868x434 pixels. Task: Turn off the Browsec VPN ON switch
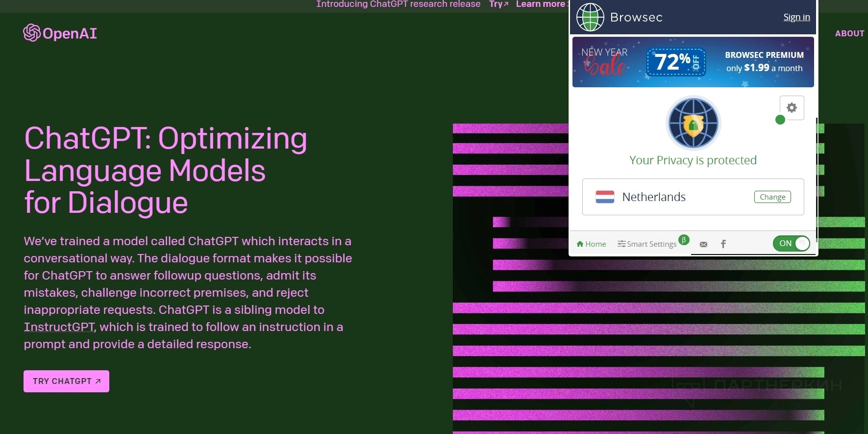point(791,243)
